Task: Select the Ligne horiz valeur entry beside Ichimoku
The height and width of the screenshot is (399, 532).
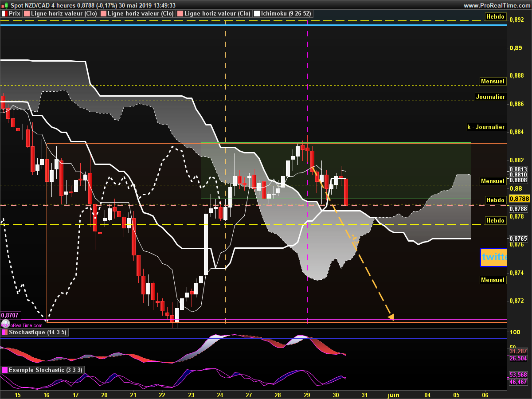Action: [213, 14]
